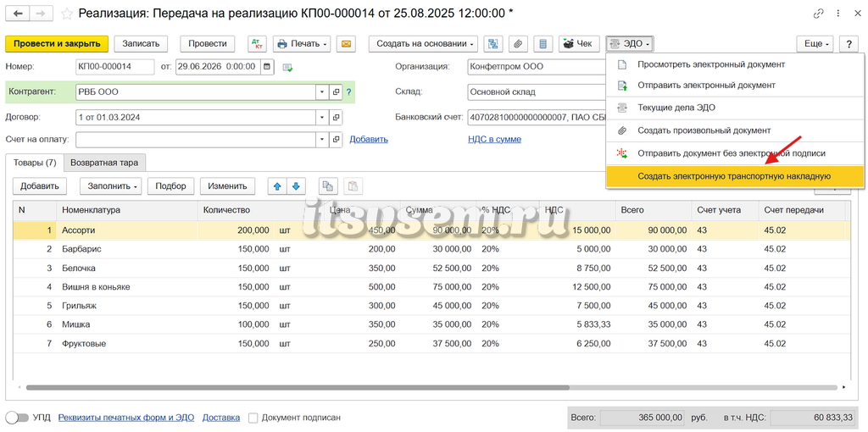The image size is (868, 432).
Task: Click the Номер input field
Action: coord(115,67)
